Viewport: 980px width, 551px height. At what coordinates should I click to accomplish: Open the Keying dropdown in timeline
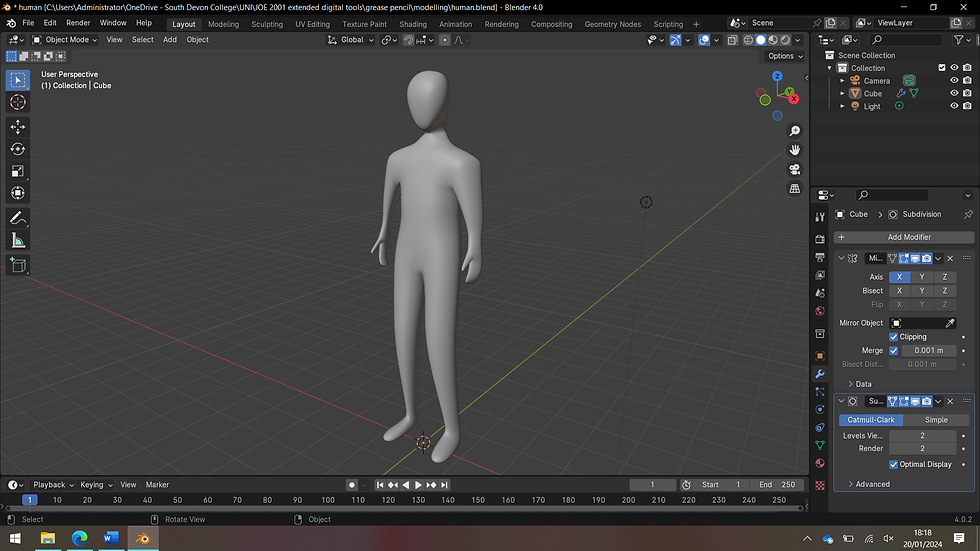pyautogui.click(x=96, y=485)
